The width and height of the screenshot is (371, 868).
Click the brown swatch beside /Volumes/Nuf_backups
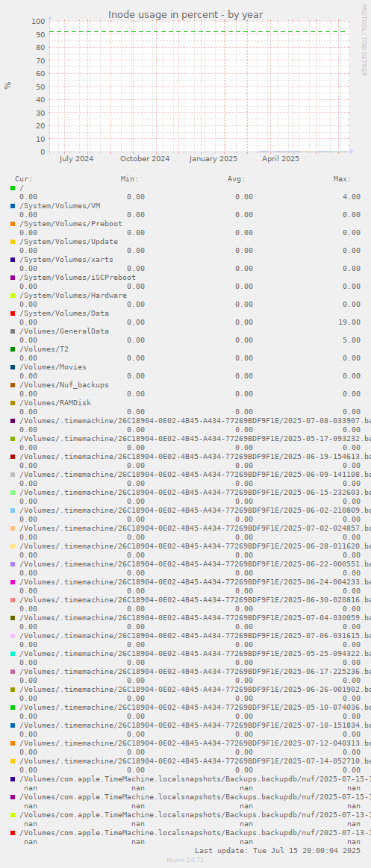click(x=13, y=384)
